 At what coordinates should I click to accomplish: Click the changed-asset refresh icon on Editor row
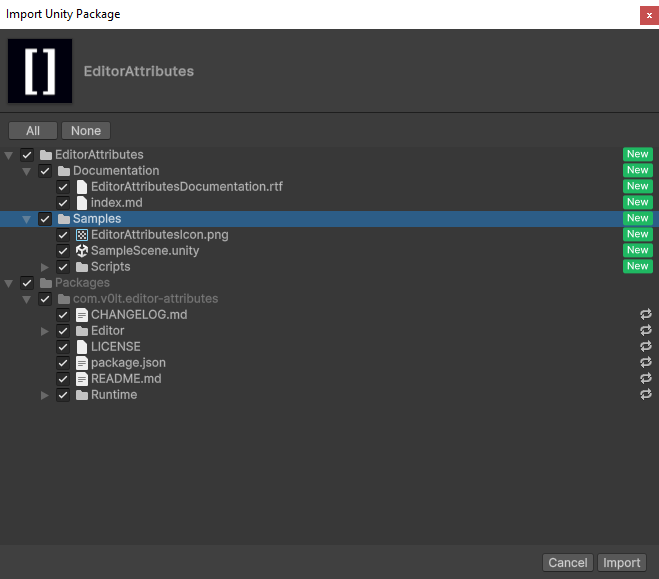646,330
